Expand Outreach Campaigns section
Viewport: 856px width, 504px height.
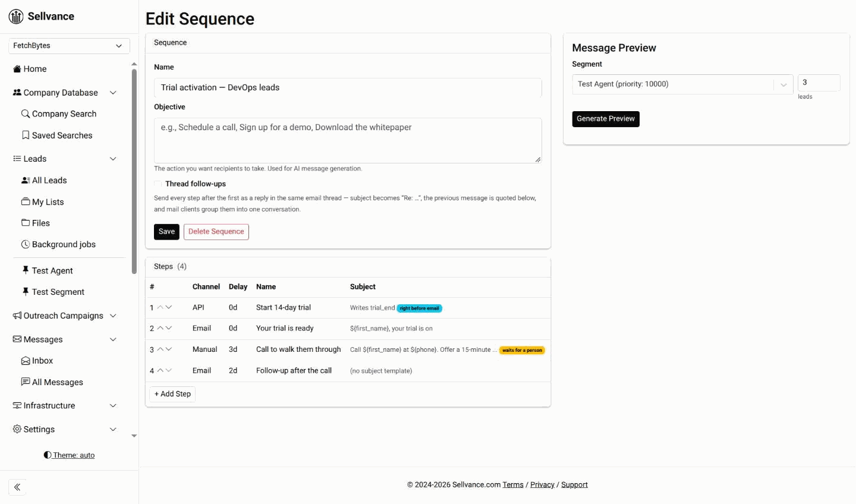(x=113, y=316)
